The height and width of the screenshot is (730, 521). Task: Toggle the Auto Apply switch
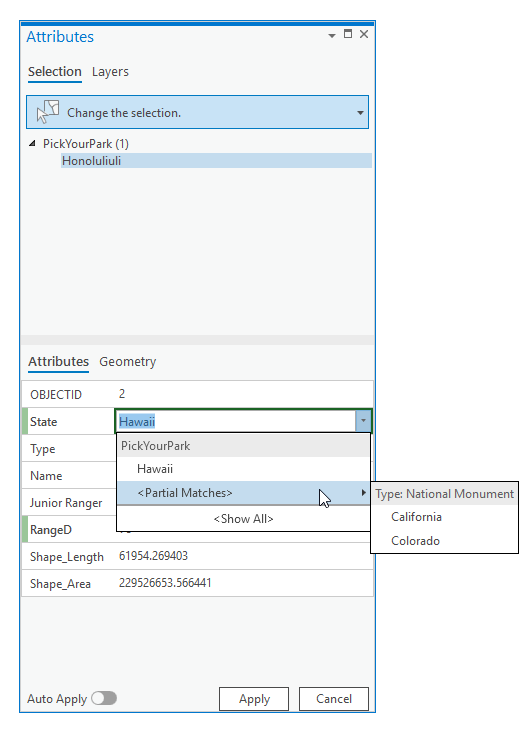coord(104,698)
